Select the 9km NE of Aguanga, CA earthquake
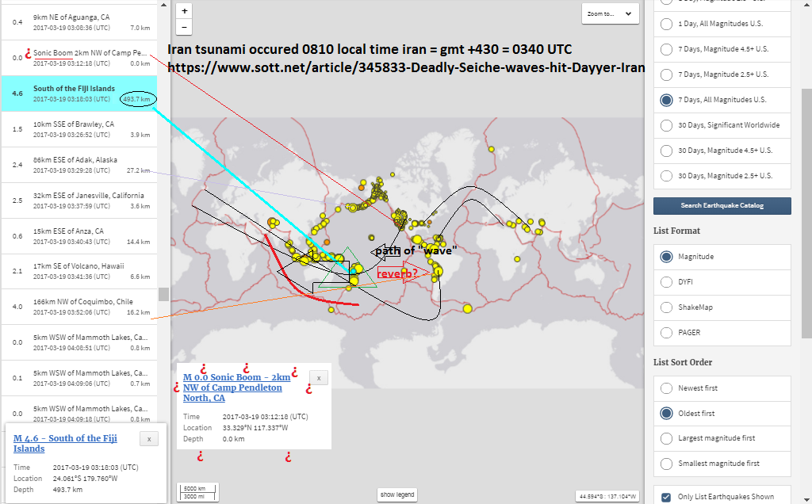This screenshot has height=504, width=812. pos(79,22)
